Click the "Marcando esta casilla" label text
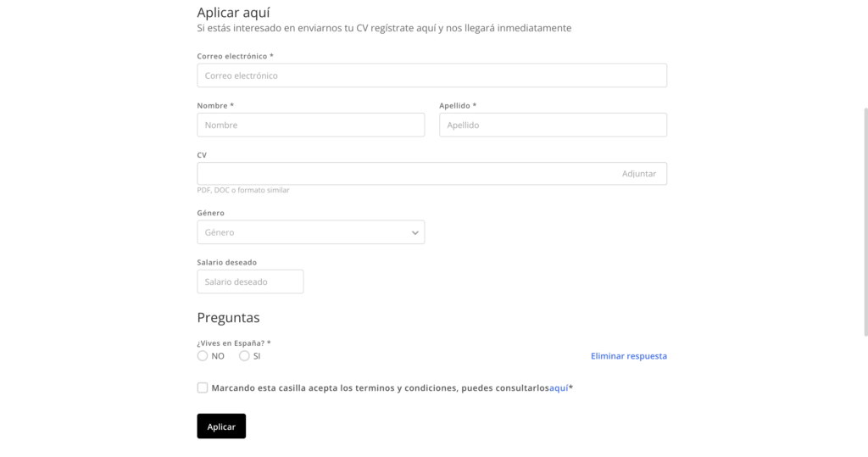 [373, 388]
